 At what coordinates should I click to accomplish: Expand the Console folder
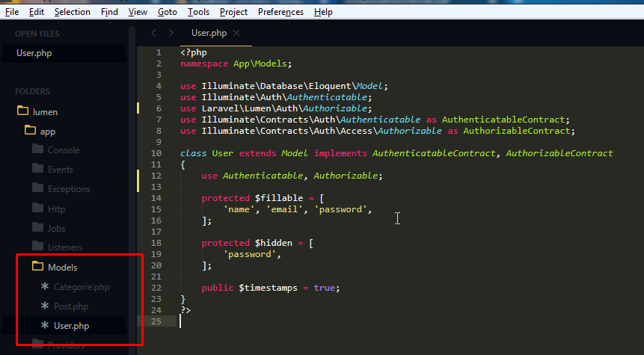(64, 149)
